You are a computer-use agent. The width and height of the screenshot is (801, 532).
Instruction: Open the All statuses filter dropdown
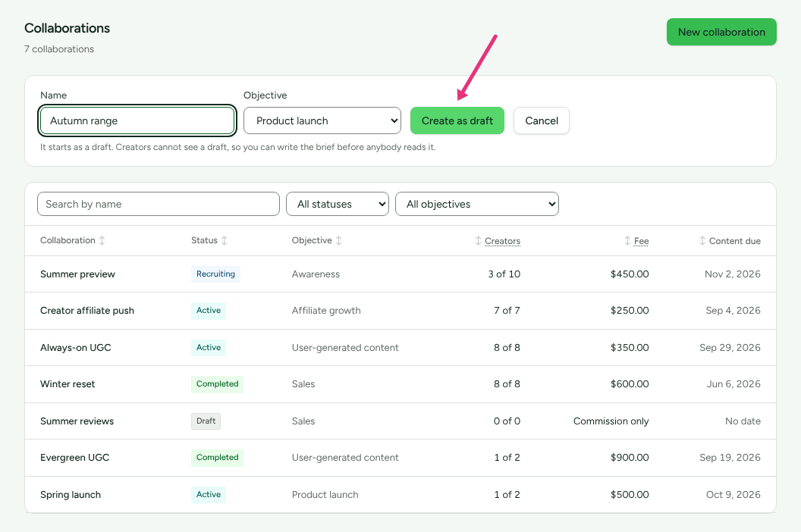[337, 204]
